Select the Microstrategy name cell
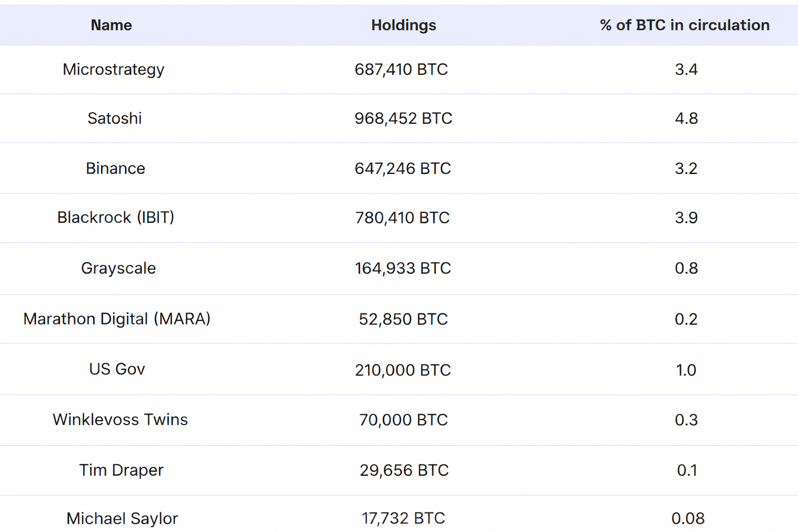The width and height of the screenshot is (798, 532). click(x=113, y=69)
